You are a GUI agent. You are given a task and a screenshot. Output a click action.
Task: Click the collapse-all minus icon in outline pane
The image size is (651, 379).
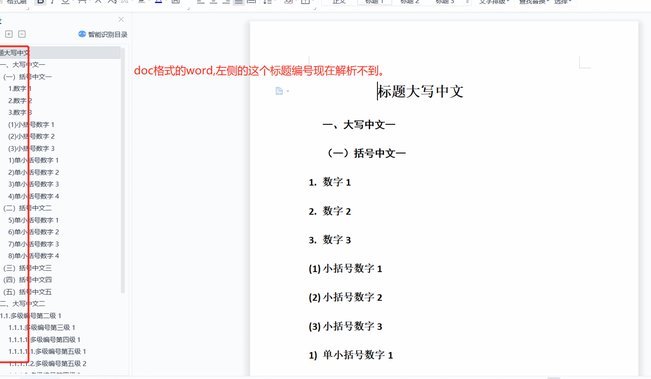tap(22, 34)
